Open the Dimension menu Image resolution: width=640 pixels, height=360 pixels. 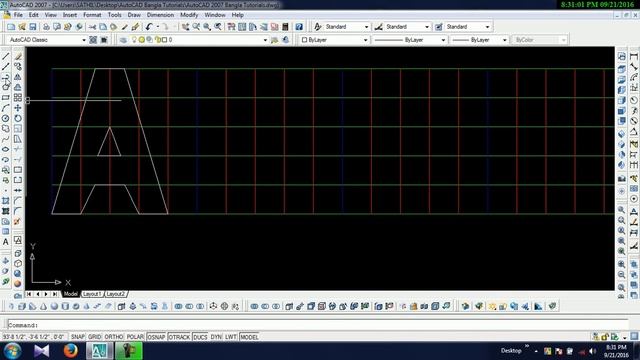pyautogui.click(x=160, y=15)
